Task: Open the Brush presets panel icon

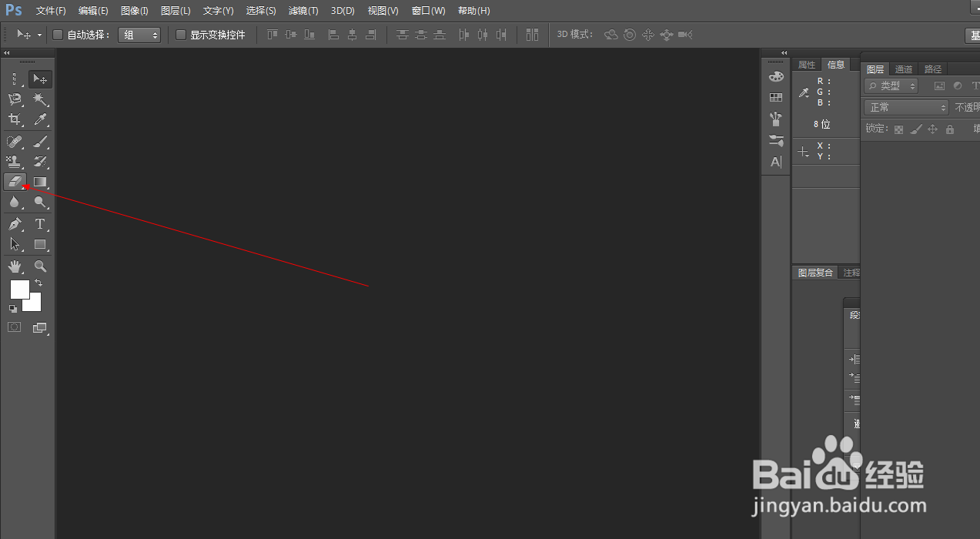Action: tap(776, 119)
